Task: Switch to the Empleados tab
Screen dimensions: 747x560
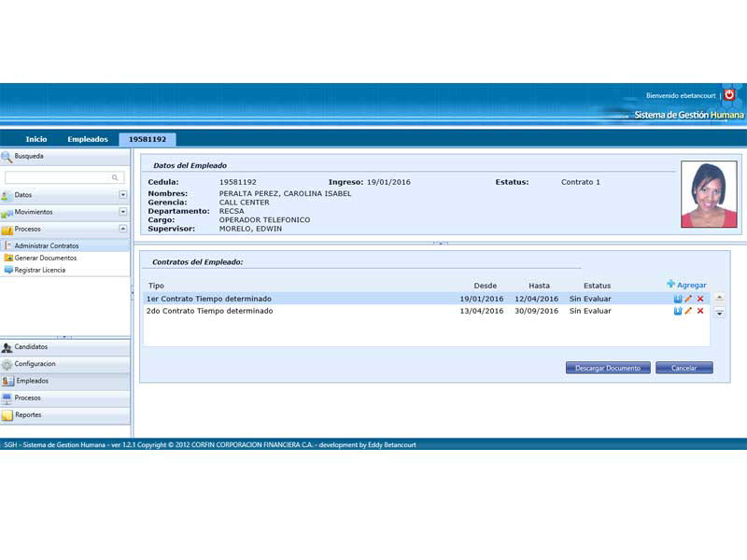Action: 88,139
